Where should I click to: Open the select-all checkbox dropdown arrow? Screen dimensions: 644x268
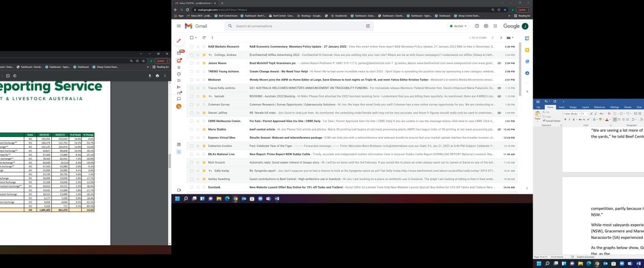click(x=197, y=38)
